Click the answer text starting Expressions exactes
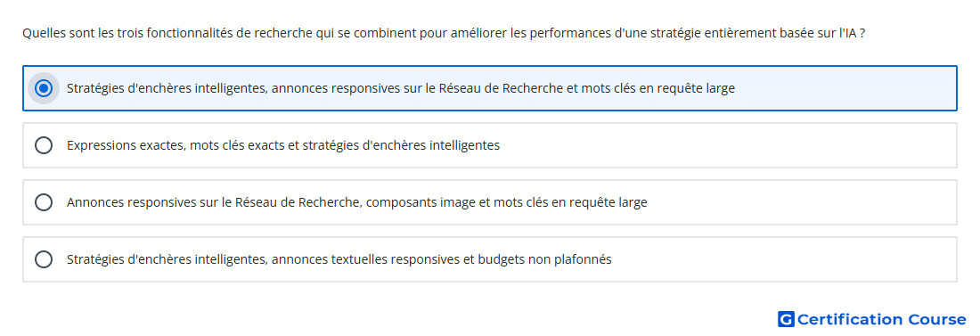 click(283, 146)
